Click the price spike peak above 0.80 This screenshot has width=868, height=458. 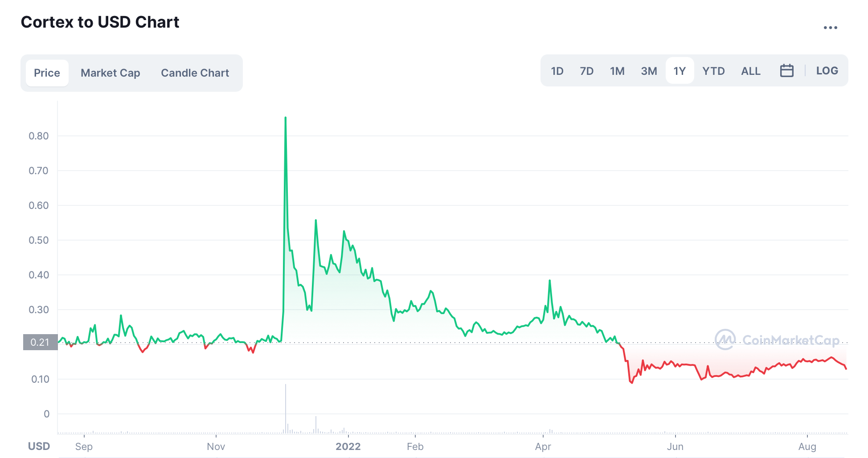pyautogui.click(x=286, y=118)
